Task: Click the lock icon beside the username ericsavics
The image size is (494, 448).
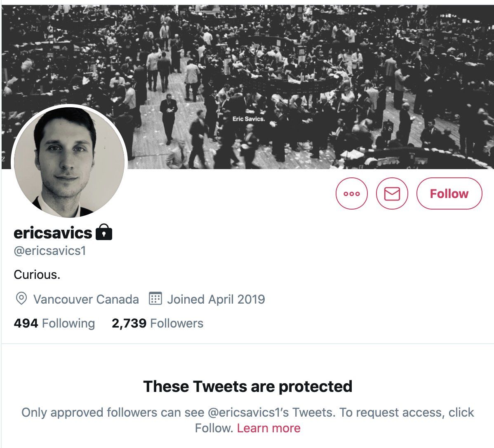Action: [x=105, y=233]
